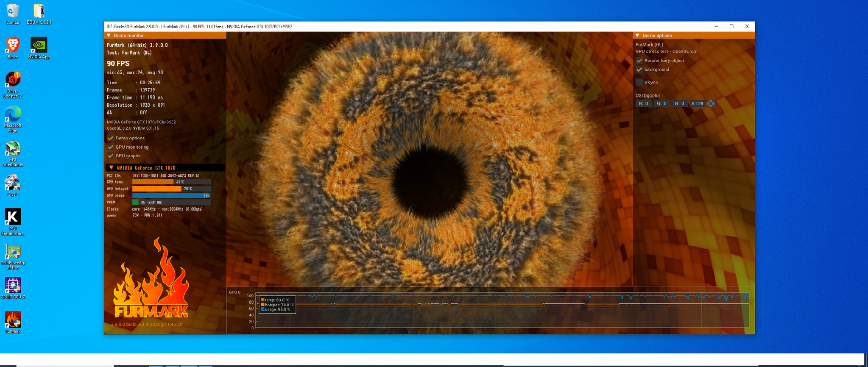Click the 90 FPS readout
This screenshot has height=367, width=868.
pyautogui.click(x=118, y=64)
